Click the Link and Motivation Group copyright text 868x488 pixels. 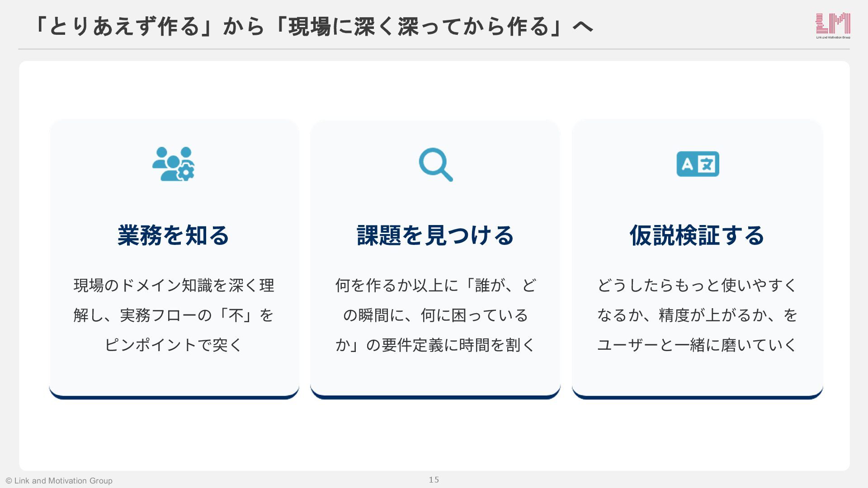click(59, 481)
